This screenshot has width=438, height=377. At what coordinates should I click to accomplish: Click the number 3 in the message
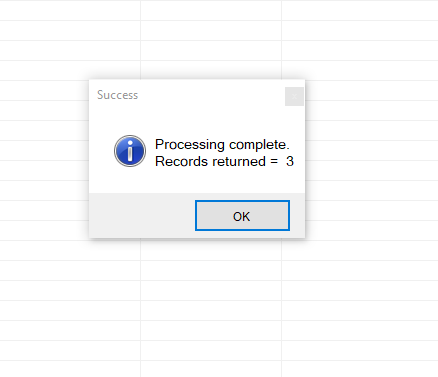click(x=290, y=161)
